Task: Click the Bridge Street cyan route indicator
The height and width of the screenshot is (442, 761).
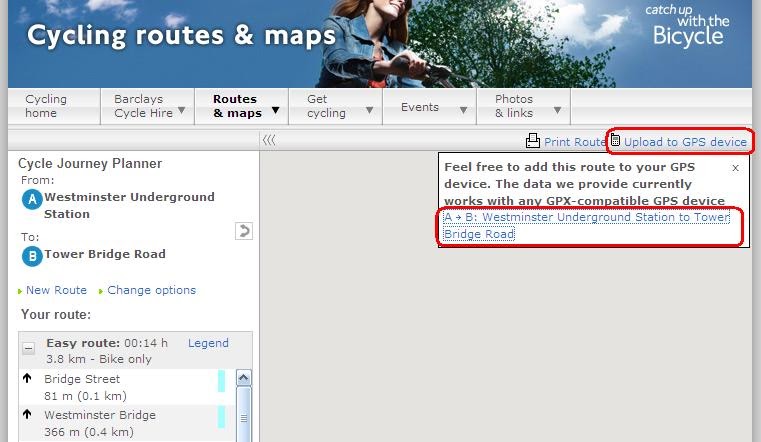Action: (x=221, y=381)
